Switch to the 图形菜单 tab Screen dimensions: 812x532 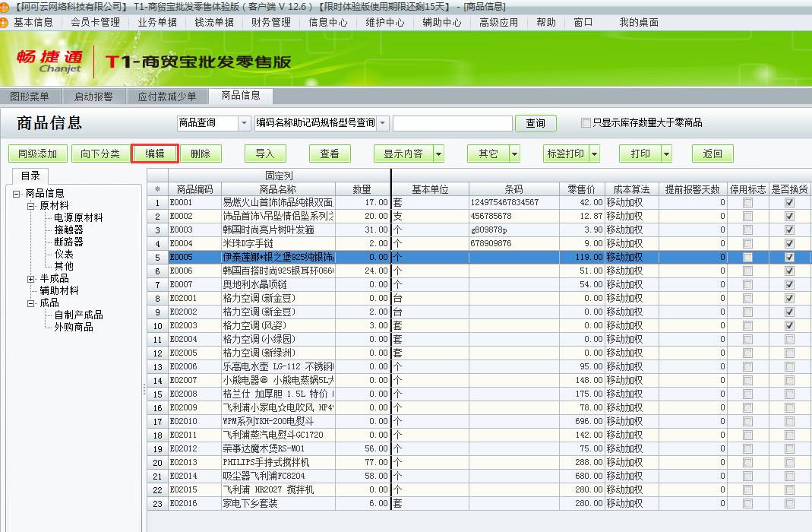coord(30,96)
